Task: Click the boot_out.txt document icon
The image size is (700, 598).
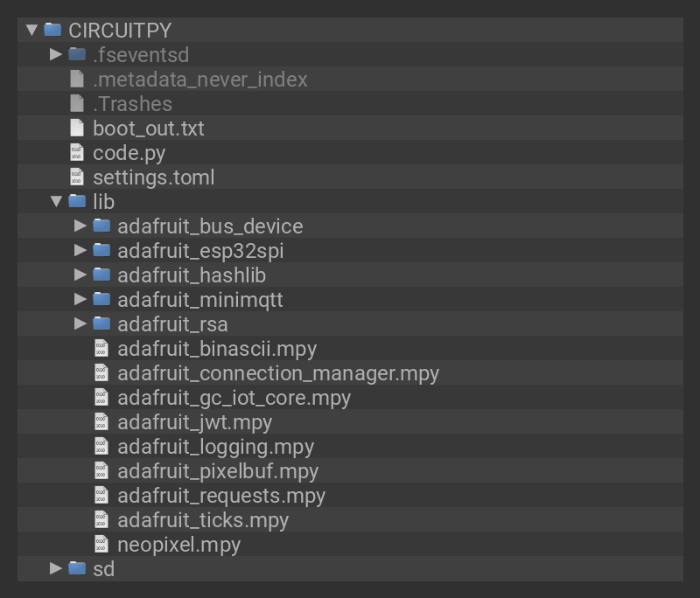Action: (x=77, y=128)
